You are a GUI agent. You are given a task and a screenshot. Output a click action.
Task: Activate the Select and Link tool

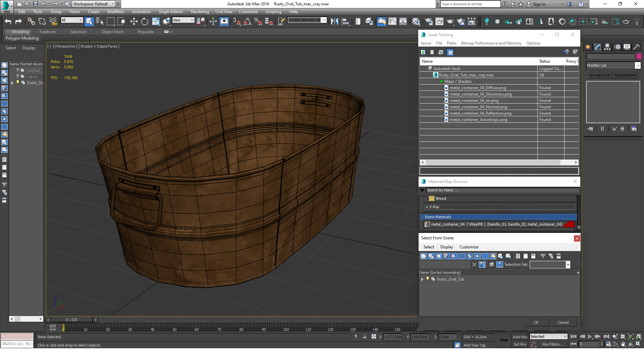(x=31, y=21)
